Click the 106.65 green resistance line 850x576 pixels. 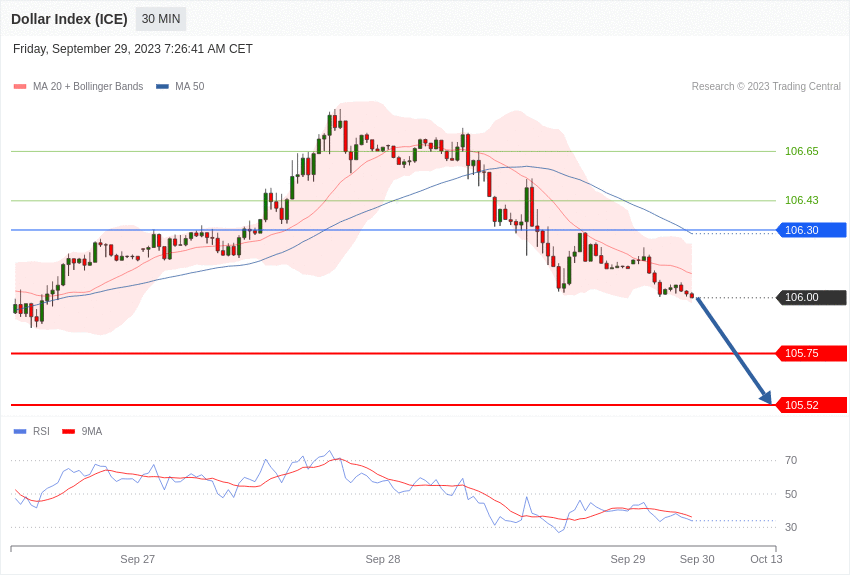[400, 151]
